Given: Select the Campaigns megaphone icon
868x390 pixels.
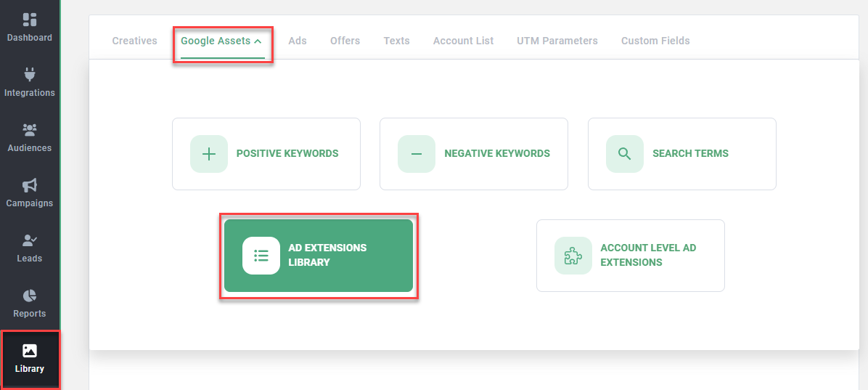Looking at the screenshot, I should [x=30, y=185].
